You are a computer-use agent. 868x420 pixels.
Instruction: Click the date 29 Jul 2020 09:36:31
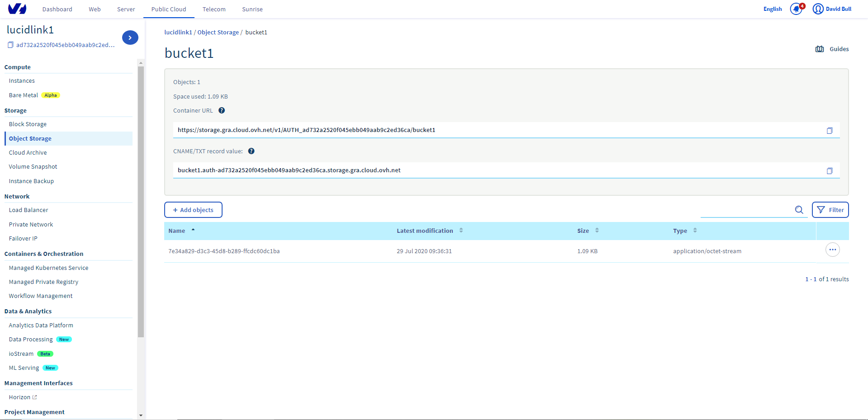click(x=424, y=251)
